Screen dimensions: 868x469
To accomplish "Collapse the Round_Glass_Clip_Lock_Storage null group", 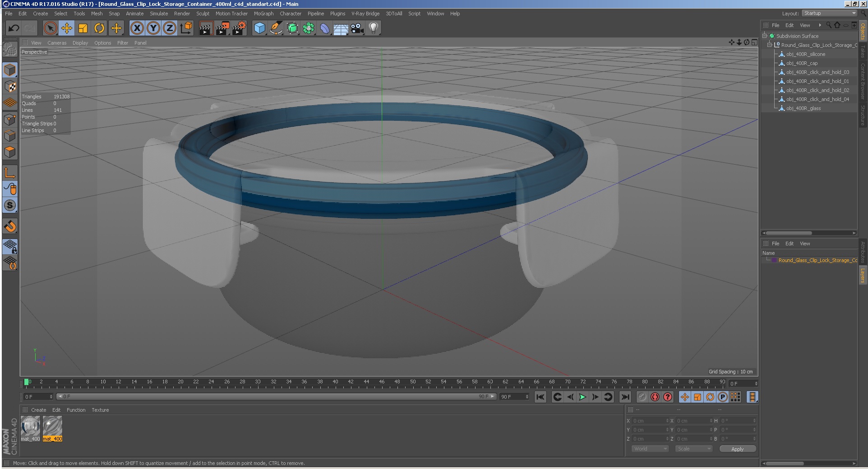I will [x=770, y=45].
